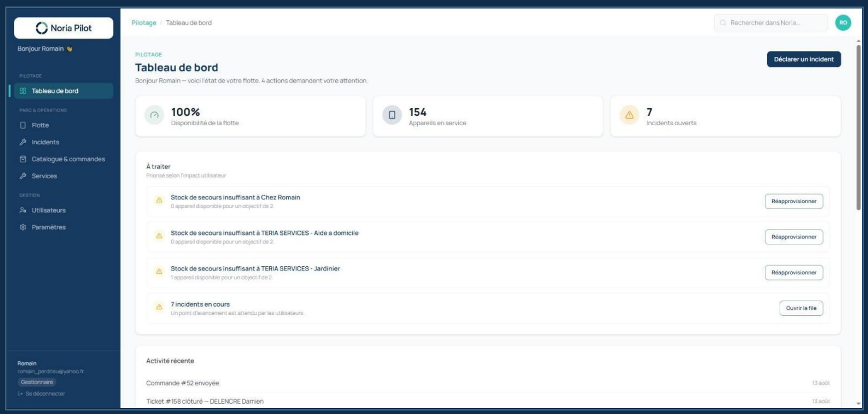Image resolution: width=868 pixels, height=414 pixels.
Task: Click the Tableau de bord grid icon
Action: pyautogui.click(x=23, y=91)
